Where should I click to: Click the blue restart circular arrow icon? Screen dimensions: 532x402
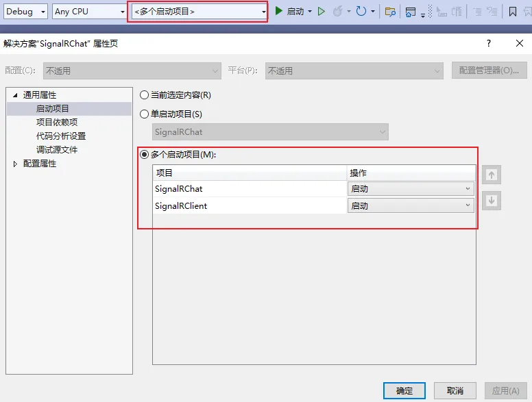[x=361, y=12]
